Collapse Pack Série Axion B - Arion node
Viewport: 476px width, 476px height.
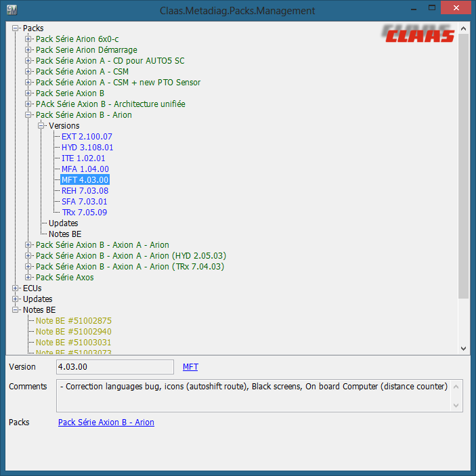(28, 114)
